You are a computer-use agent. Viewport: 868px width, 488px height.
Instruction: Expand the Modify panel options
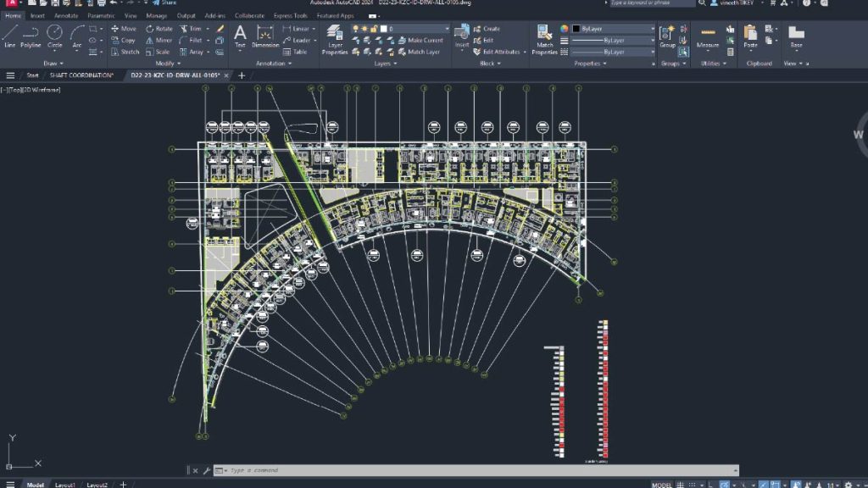tap(168, 64)
